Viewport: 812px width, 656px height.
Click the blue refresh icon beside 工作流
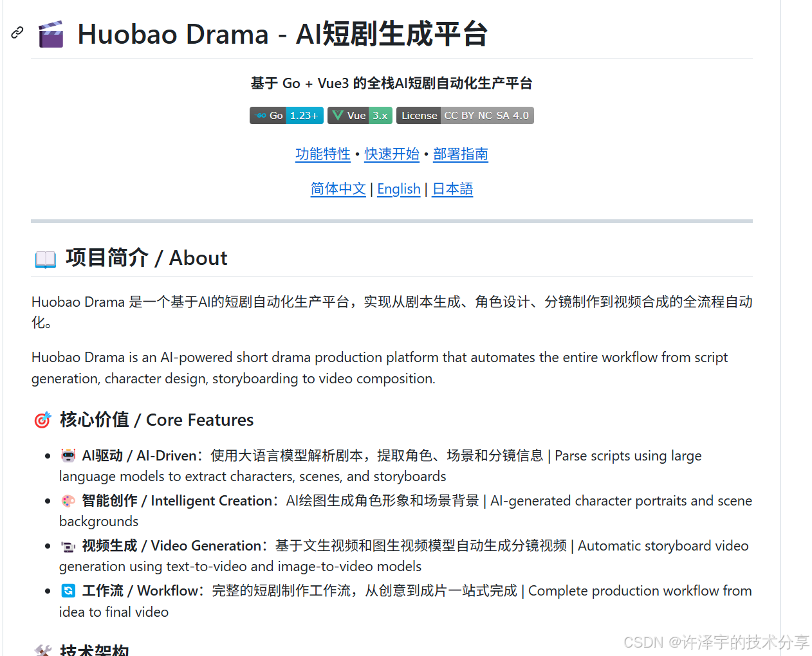(x=68, y=590)
